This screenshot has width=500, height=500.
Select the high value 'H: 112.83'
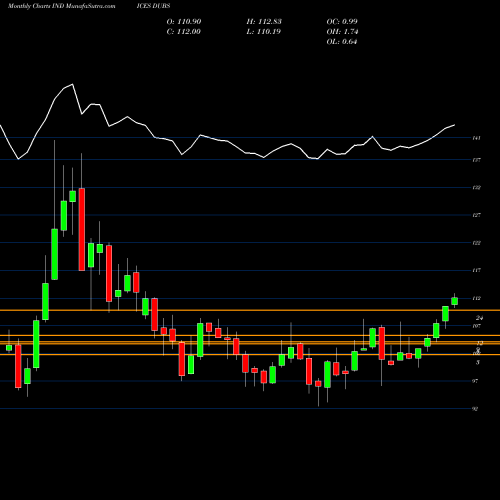click(x=264, y=22)
